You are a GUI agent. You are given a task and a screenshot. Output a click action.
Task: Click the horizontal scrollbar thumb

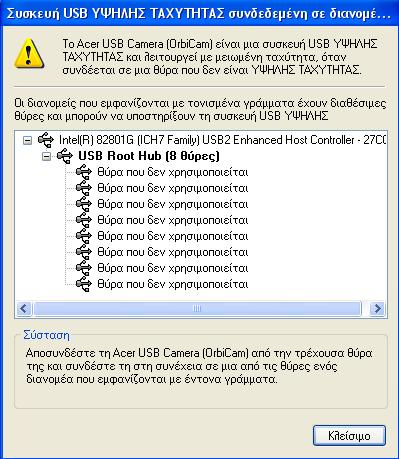[197, 309]
